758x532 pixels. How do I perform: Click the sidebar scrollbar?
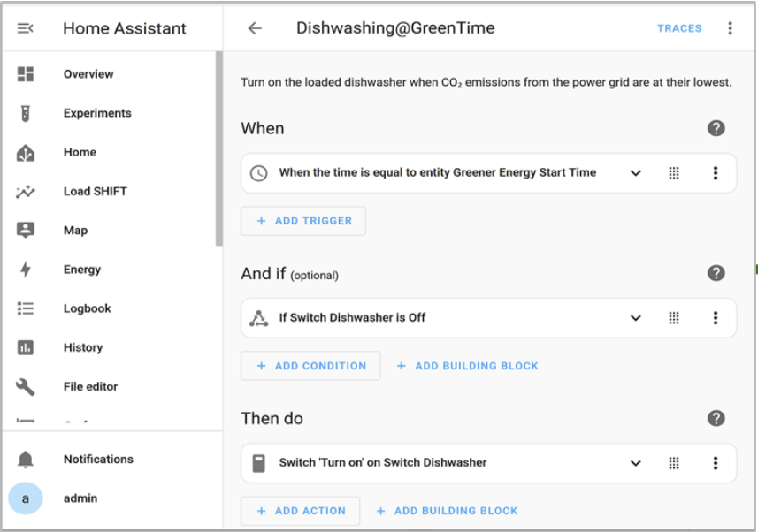click(x=219, y=148)
